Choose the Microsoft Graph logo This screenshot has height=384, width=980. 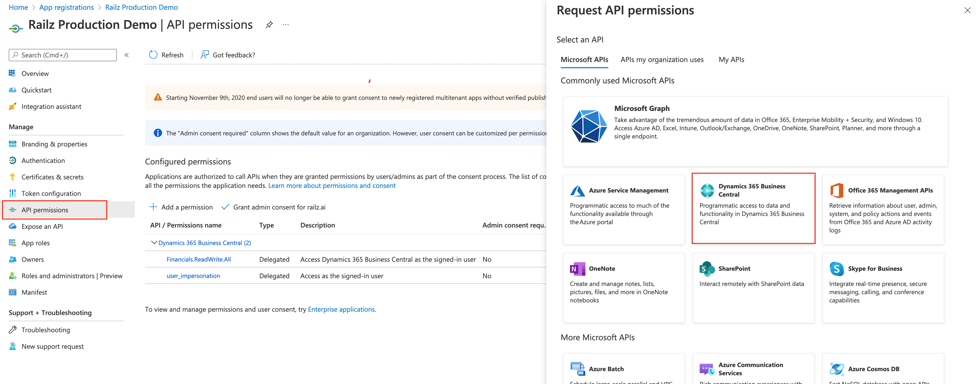coord(589,126)
